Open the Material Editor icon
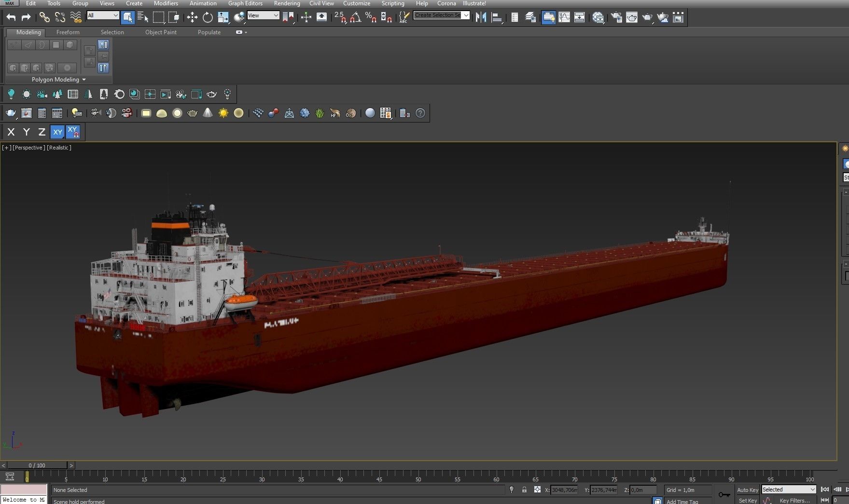The height and width of the screenshot is (504, 849). click(598, 17)
